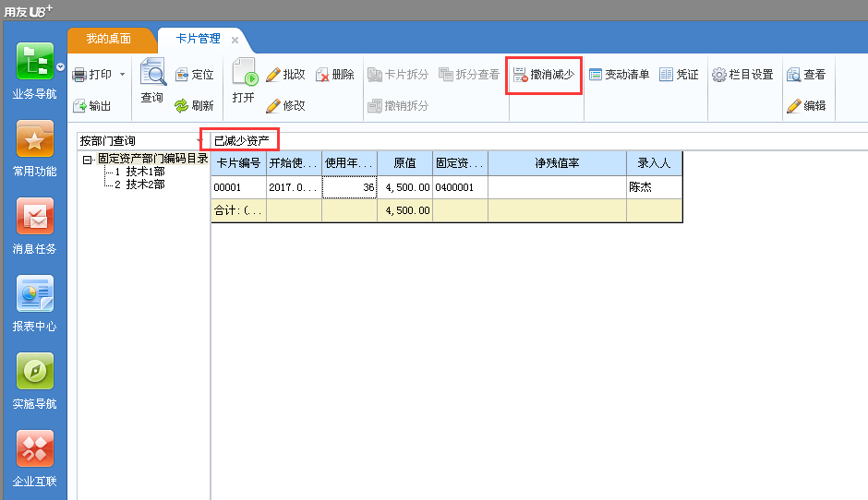Viewport: 868px width, 500px height.
Task: Click the 撤销拆分 toolbar button
Action: 398,105
